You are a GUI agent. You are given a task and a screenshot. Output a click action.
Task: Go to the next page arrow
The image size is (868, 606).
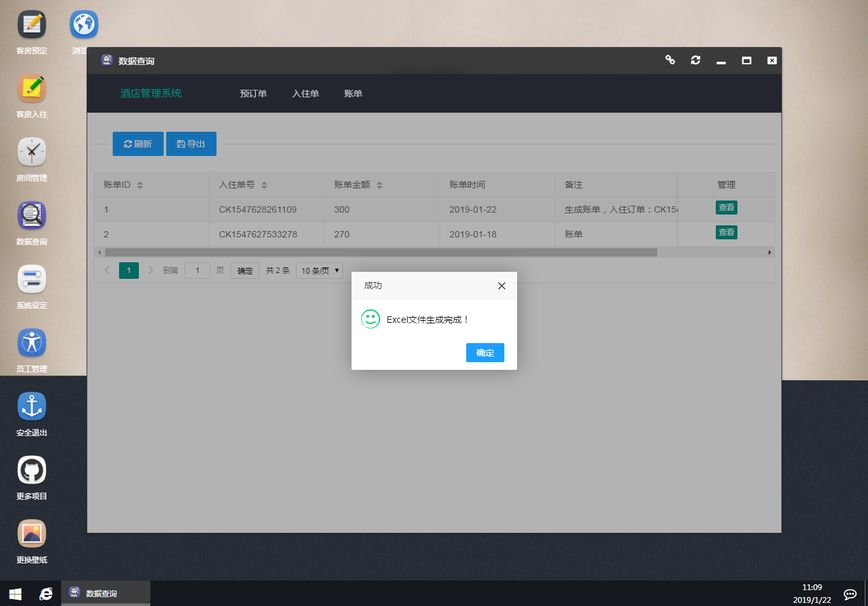click(150, 271)
